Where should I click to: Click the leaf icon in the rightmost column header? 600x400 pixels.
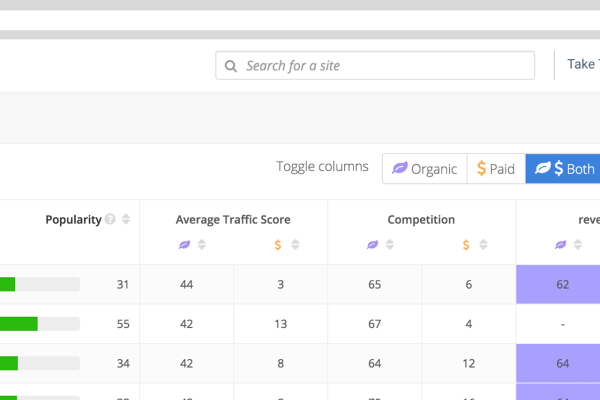click(x=560, y=245)
